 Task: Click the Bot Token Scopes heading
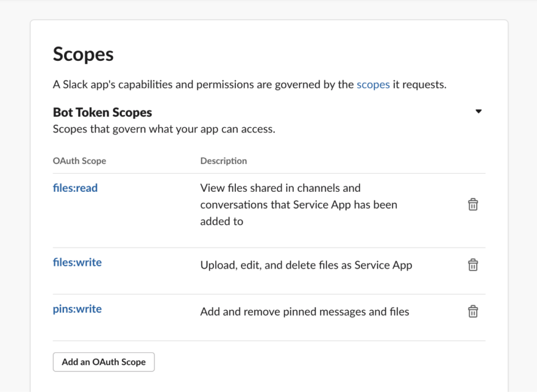tap(102, 112)
